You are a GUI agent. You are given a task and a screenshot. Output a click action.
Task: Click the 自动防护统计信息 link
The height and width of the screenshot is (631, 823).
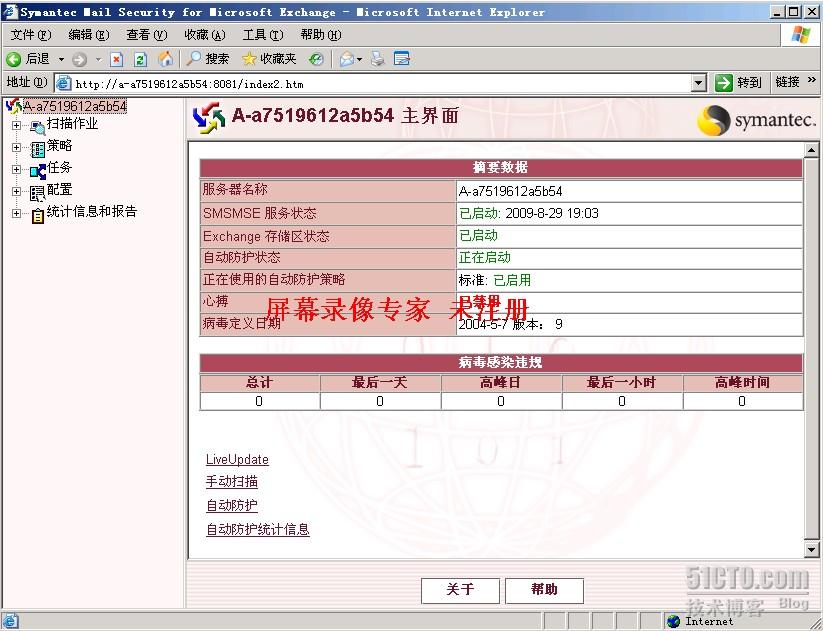click(258, 529)
